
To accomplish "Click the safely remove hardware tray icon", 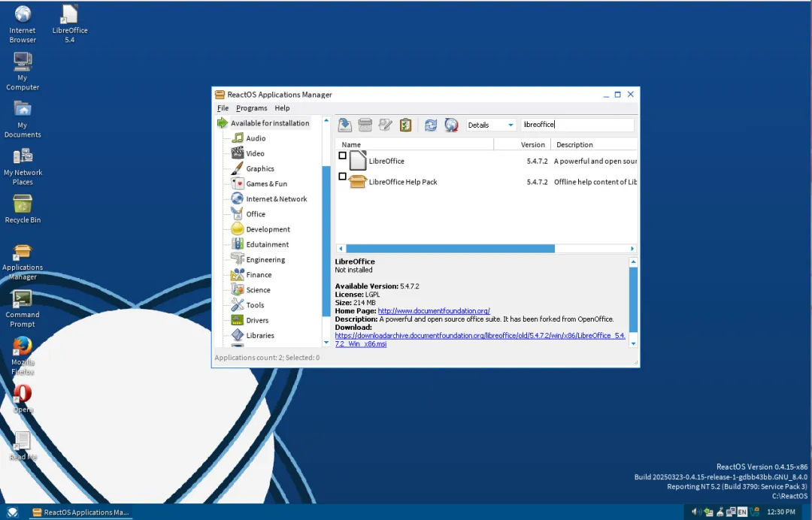I will tap(708, 512).
